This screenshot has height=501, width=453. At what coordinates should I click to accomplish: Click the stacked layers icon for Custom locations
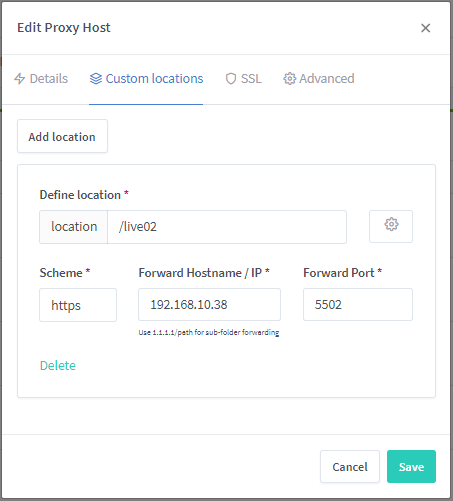(96, 79)
